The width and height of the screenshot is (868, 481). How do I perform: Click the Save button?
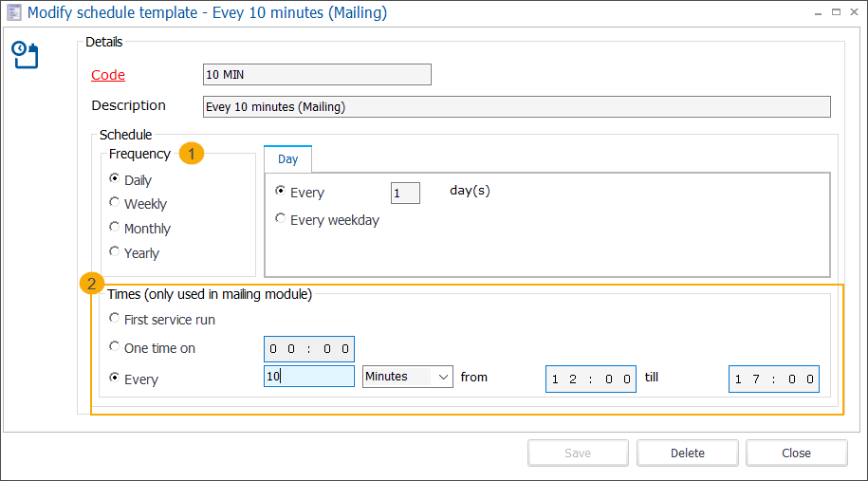point(578,453)
